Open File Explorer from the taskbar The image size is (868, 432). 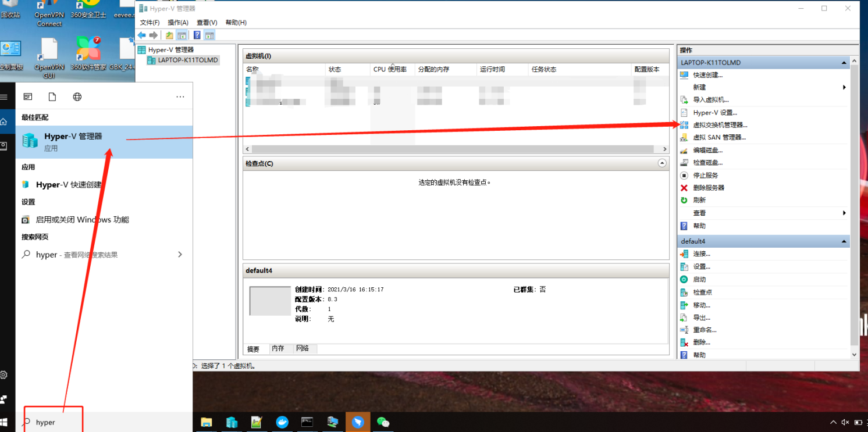click(x=207, y=422)
